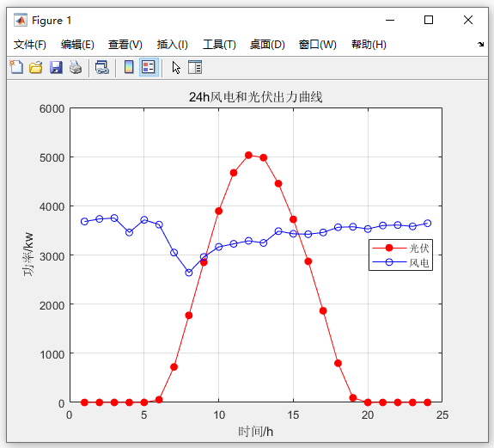The image size is (494, 448).
Task: Open the 窗口(W) menu
Action: pos(318,45)
